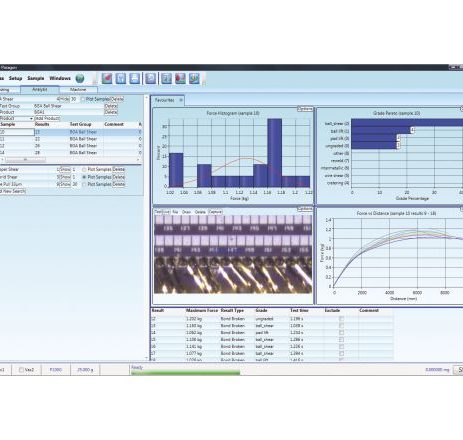
Task: Click Capture above the camera image
Action: pyautogui.click(x=215, y=212)
